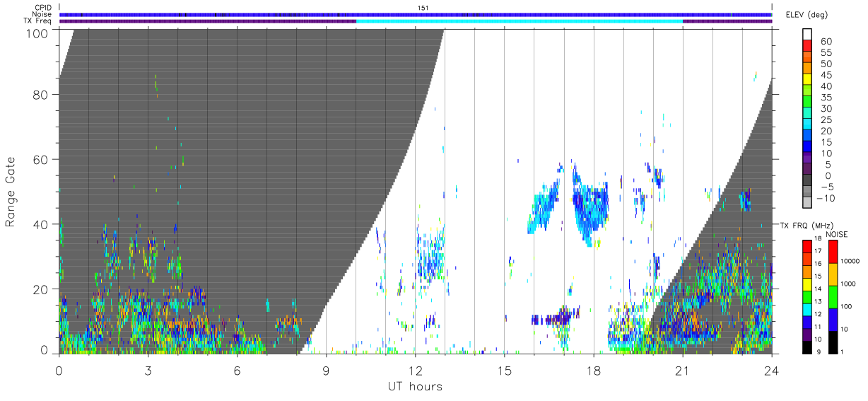Pick the cyan 12–13 MHz TX FRQ swatch

[x=807, y=310]
